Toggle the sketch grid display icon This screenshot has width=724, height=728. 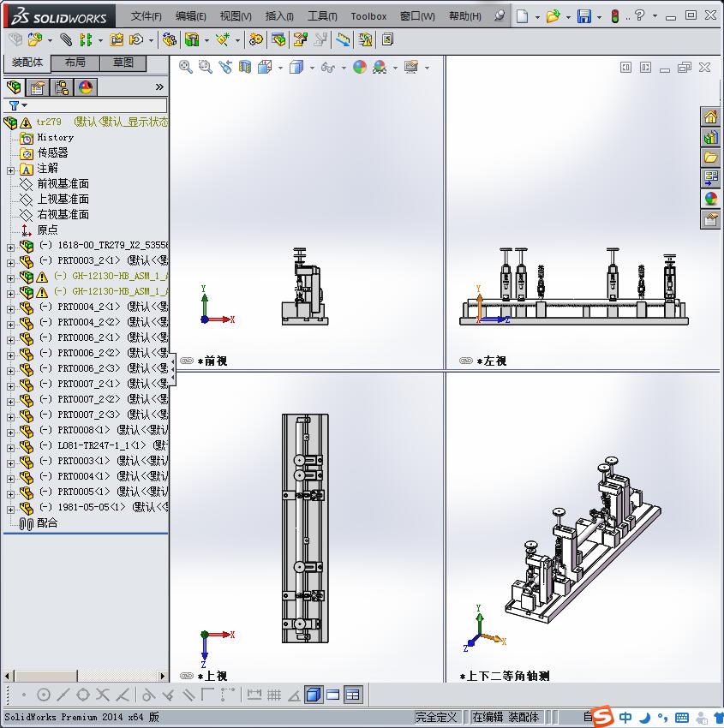[x=272, y=695]
